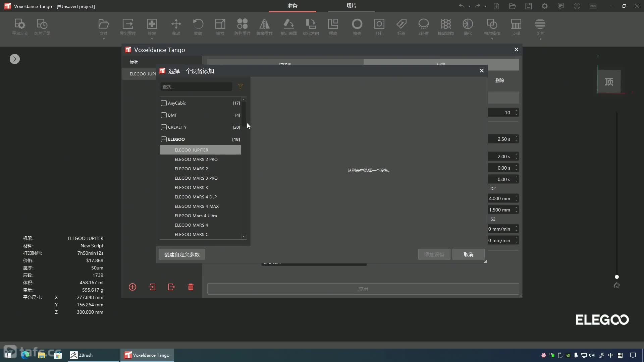Open the feedback message icon

tap(561, 6)
